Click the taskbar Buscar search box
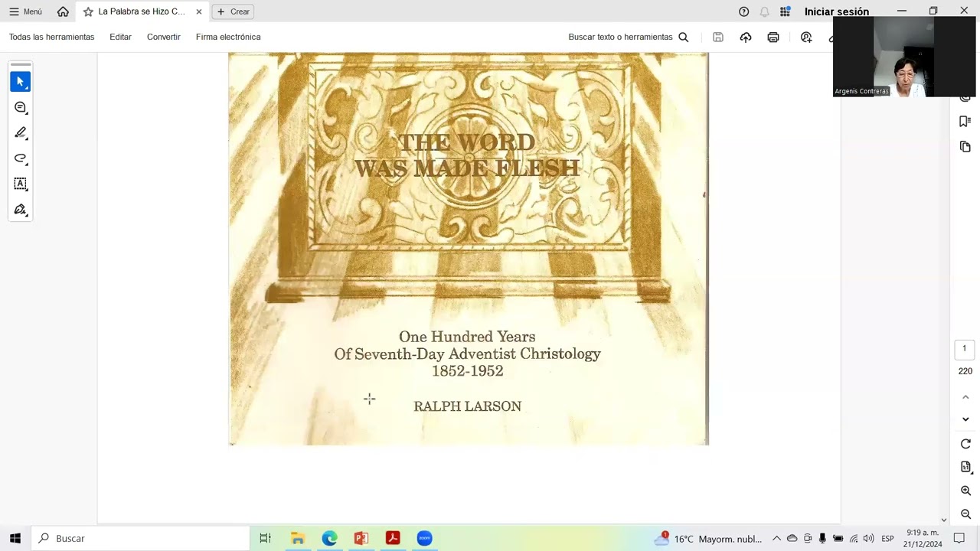Screen dimensions: 980x551 141,538
